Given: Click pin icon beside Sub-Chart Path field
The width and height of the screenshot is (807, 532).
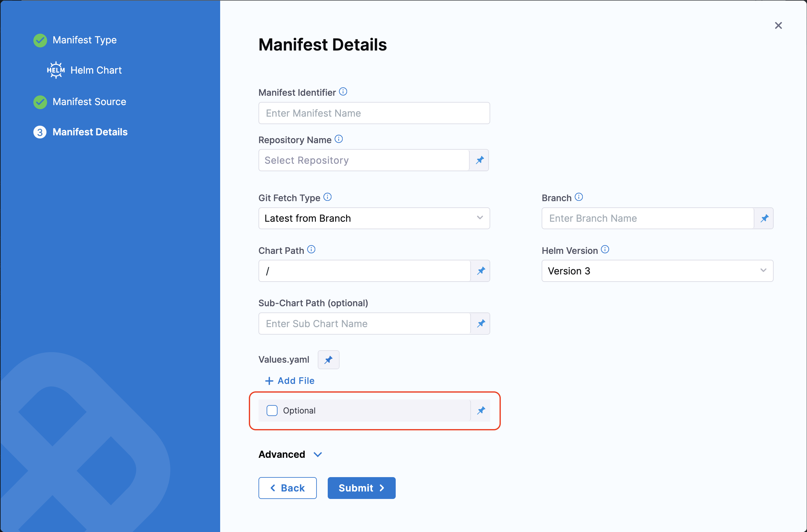Looking at the screenshot, I should 481,323.
